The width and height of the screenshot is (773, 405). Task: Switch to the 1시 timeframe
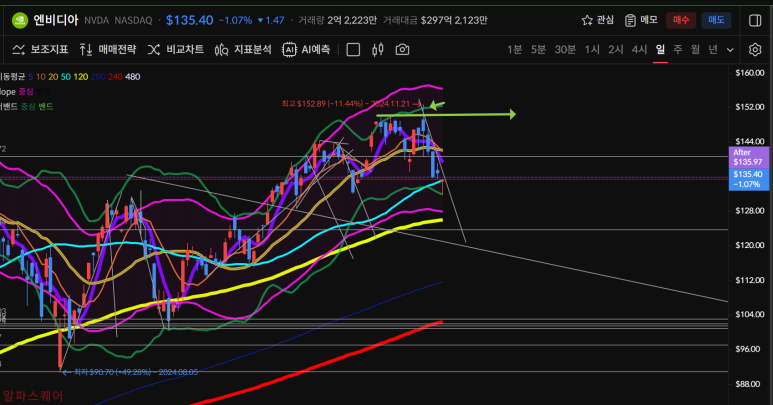pos(592,50)
